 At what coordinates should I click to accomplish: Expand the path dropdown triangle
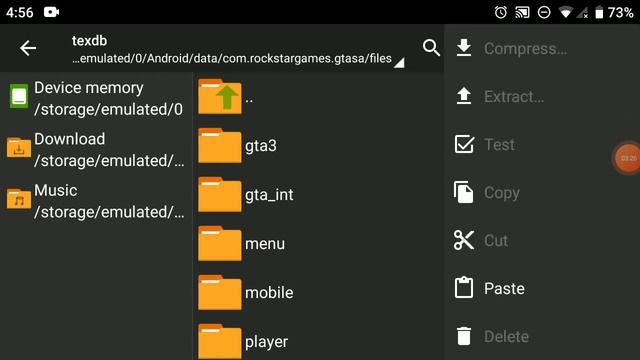click(x=399, y=63)
